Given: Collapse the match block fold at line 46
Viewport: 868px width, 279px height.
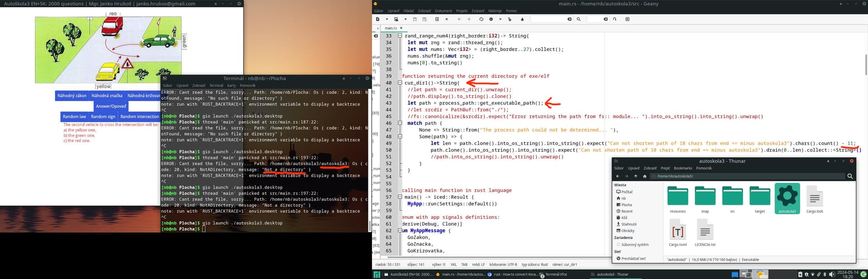Looking at the screenshot, I should (400, 123).
